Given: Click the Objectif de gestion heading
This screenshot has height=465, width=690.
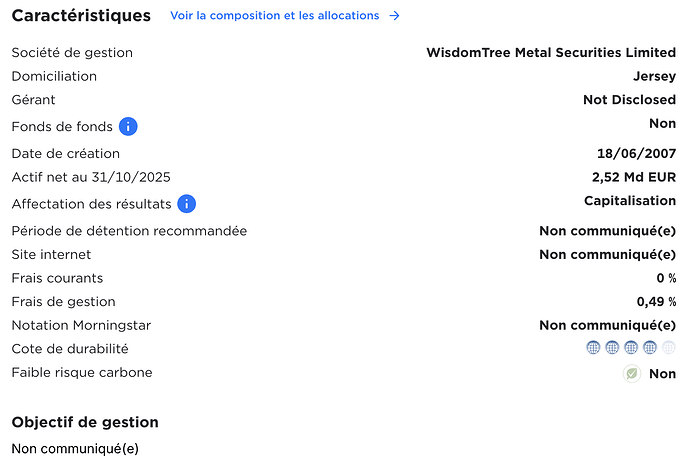Looking at the screenshot, I should (x=85, y=422).
